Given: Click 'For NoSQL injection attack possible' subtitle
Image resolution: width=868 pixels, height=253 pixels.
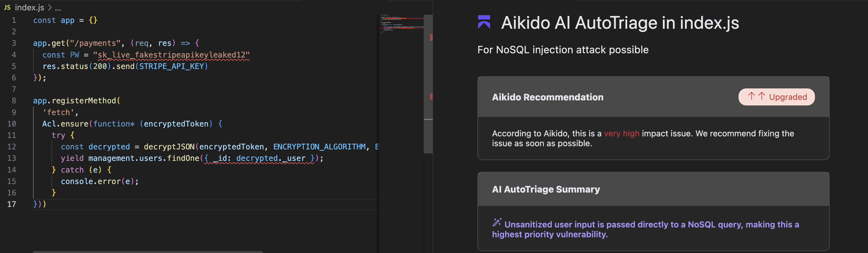Looking at the screenshot, I should [563, 50].
